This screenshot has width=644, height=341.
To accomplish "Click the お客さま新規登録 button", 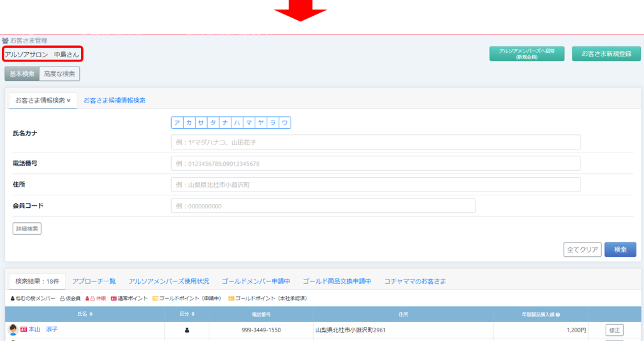I will click(606, 54).
